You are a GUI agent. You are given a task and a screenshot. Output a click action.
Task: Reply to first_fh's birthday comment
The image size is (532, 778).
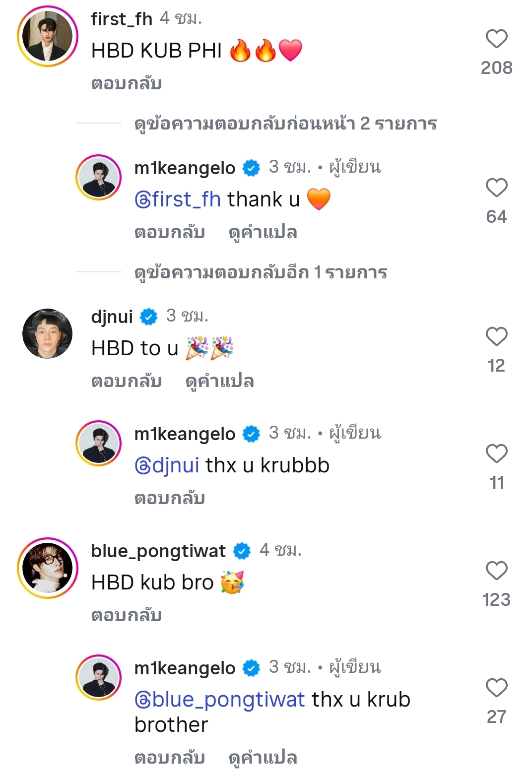click(127, 84)
